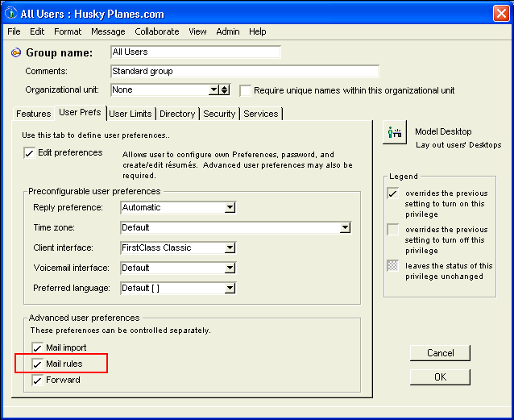Toggle the Edit preferences checkbox
Image resolution: width=514 pixels, height=420 pixels.
tap(30, 153)
